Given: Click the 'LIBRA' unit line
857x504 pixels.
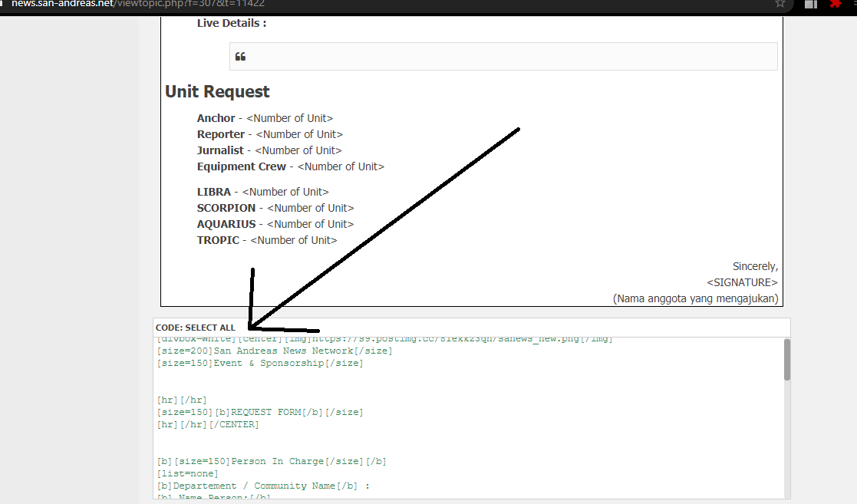Looking at the screenshot, I should 263,192.
